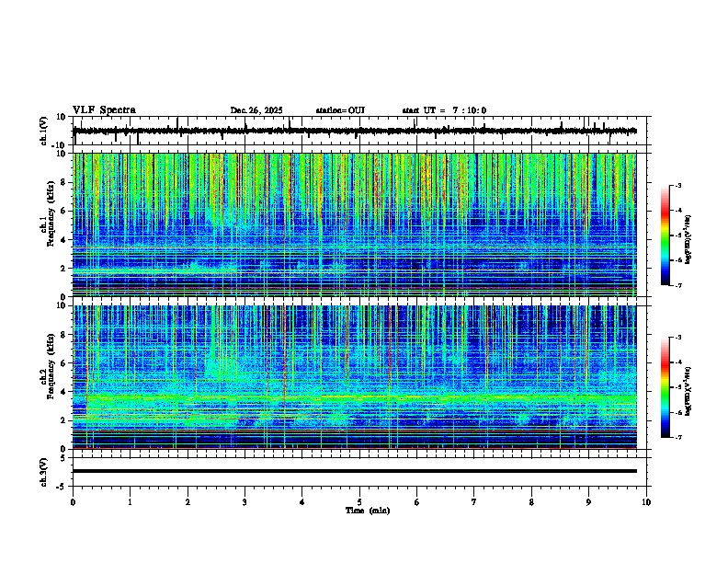Screen dimensions: 728x563
Task: Click inside the ch.2 spectrogram panel
Action: pos(354,377)
